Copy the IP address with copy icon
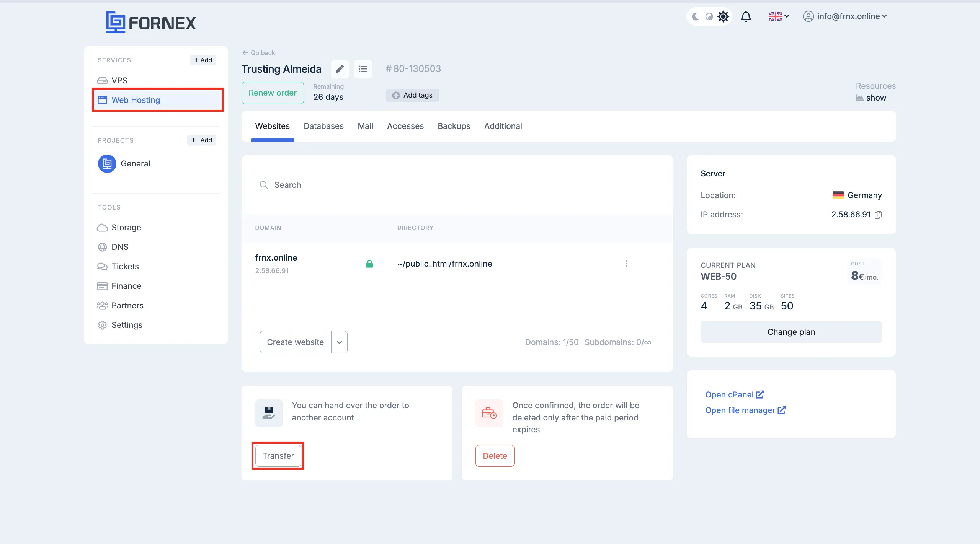Screen dimensions: 980x544 (879, 215)
